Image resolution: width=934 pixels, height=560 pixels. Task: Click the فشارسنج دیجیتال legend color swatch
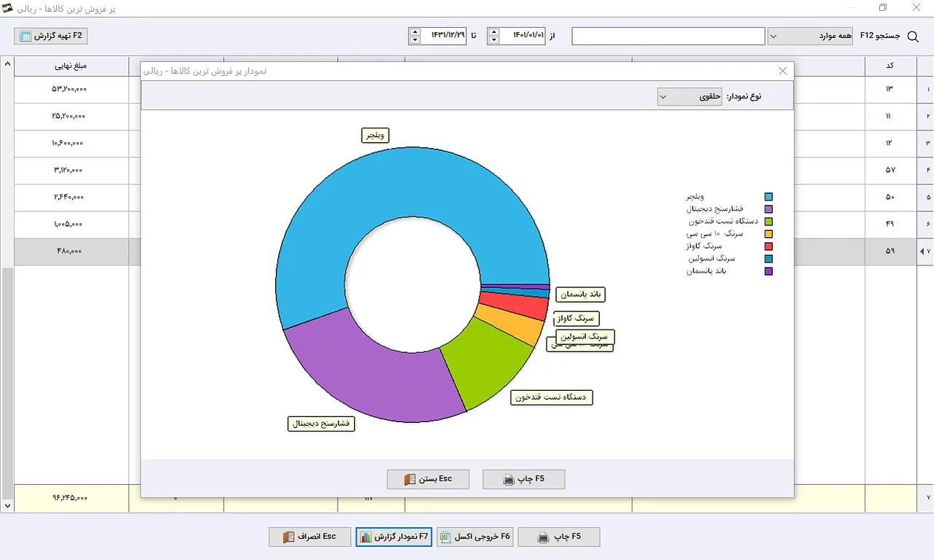coord(768,209)
